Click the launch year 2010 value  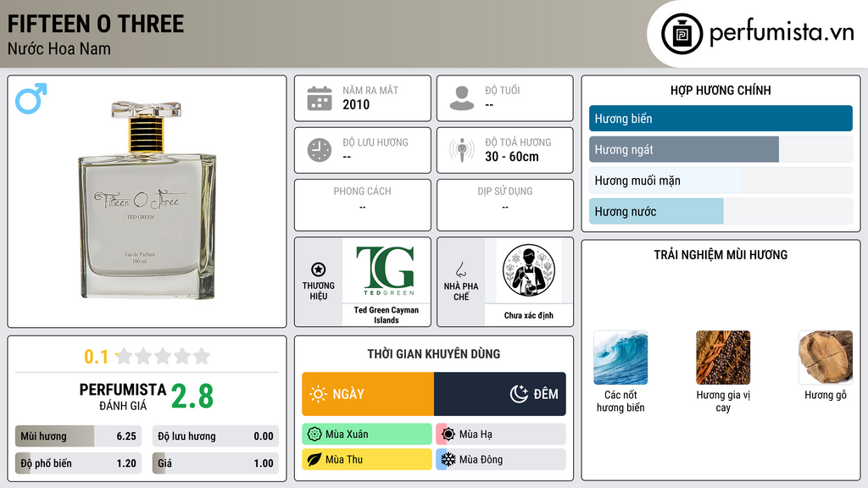pyautogui.click(x=356, y=104)
